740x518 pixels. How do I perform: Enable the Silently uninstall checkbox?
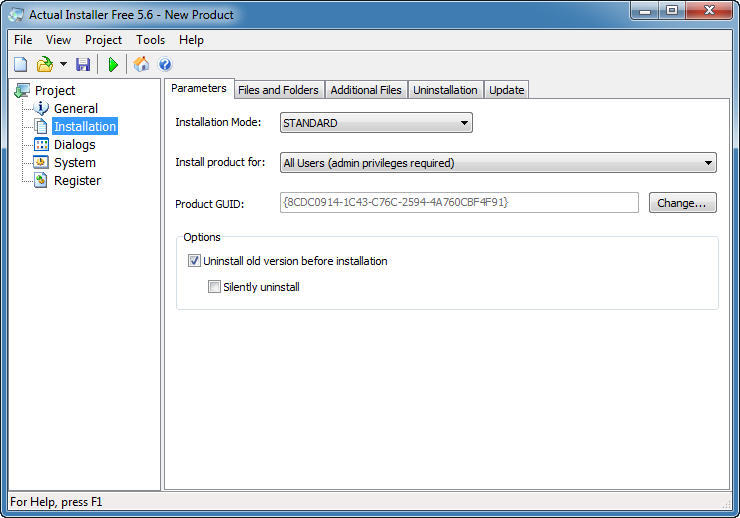click(214, 287)
